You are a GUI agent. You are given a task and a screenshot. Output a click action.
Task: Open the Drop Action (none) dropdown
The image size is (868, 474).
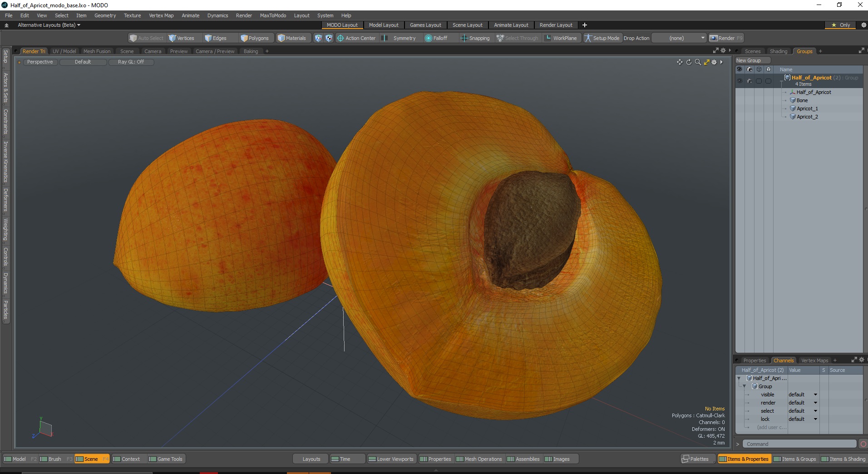pos(679,38)
